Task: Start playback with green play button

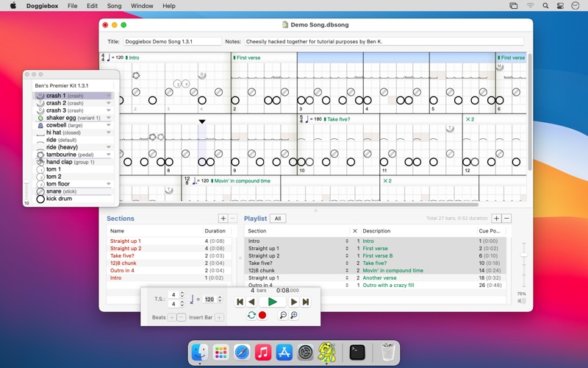Action: click(x=273, y=302)
